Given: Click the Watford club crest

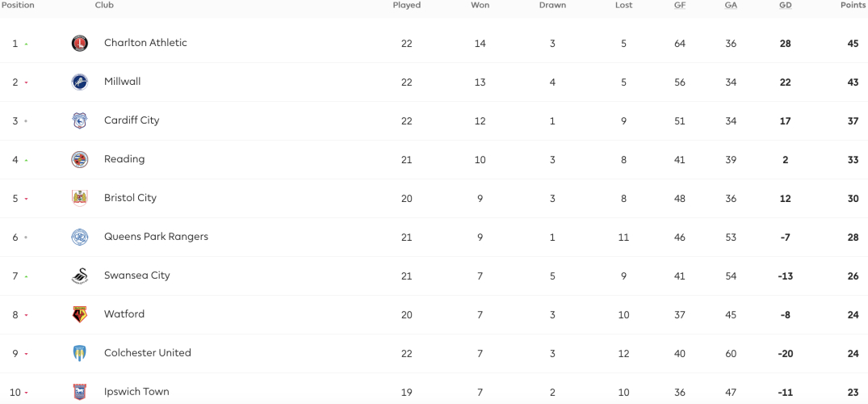Looking at the screenshot, I should tap(80, 315).
